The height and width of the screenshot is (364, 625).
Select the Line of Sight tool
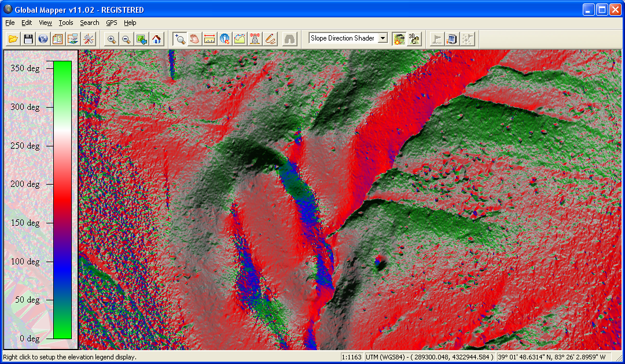[x=255, y=39]
